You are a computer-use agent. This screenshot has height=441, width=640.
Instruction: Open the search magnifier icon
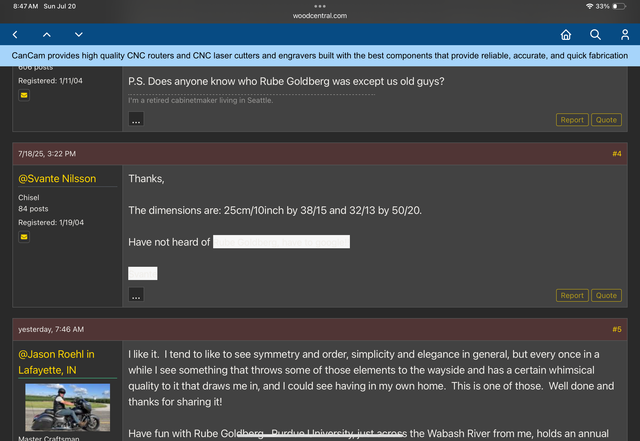coord(596,35)
